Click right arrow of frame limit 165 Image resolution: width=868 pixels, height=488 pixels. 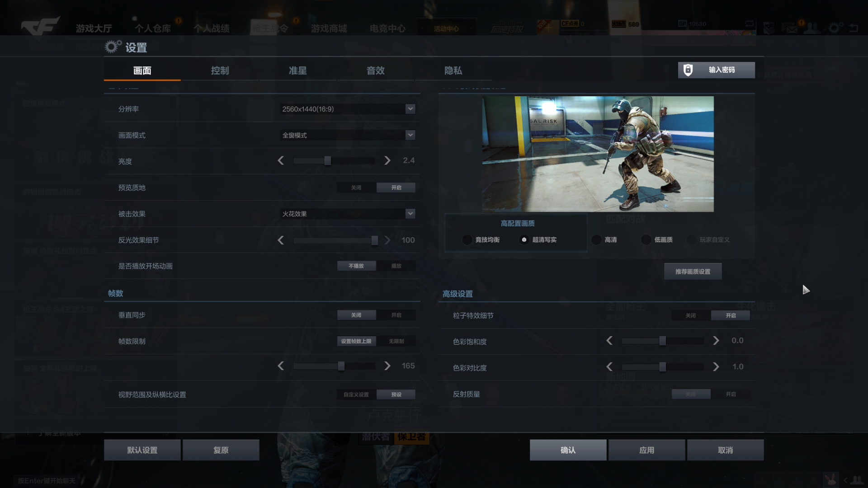pyautogui.click(x=387, y=366)
